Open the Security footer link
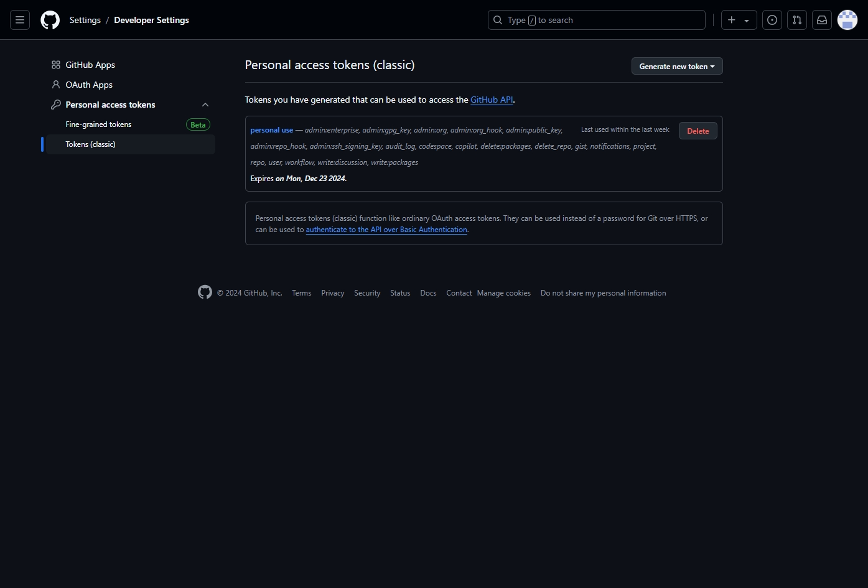The height and width of the screenshot is (588, 868). coord(367,293)
